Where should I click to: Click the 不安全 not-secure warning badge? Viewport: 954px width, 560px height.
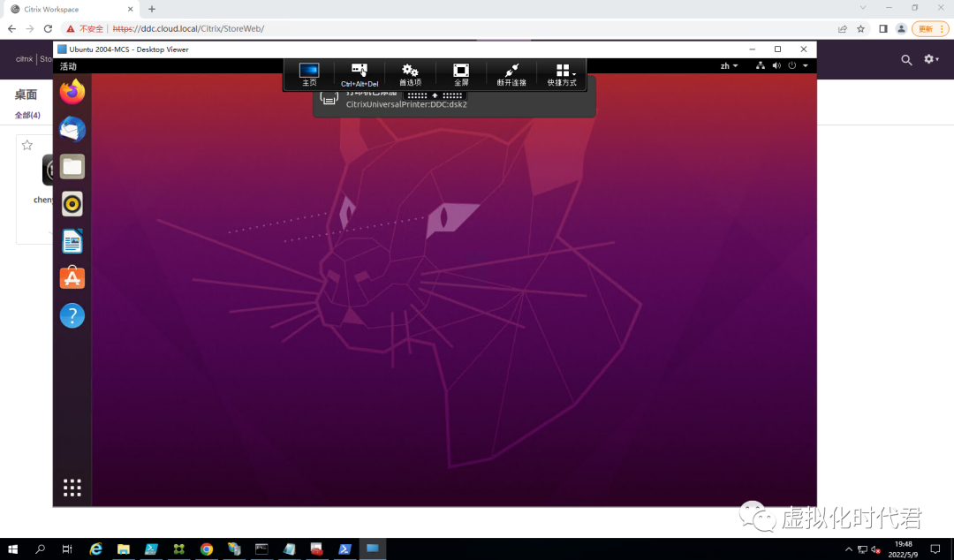click(85, 28)
